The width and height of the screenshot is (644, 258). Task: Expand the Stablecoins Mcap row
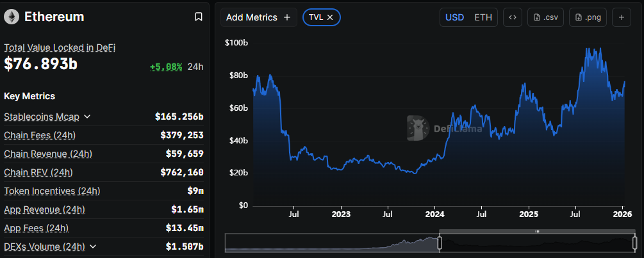(87, 117)
